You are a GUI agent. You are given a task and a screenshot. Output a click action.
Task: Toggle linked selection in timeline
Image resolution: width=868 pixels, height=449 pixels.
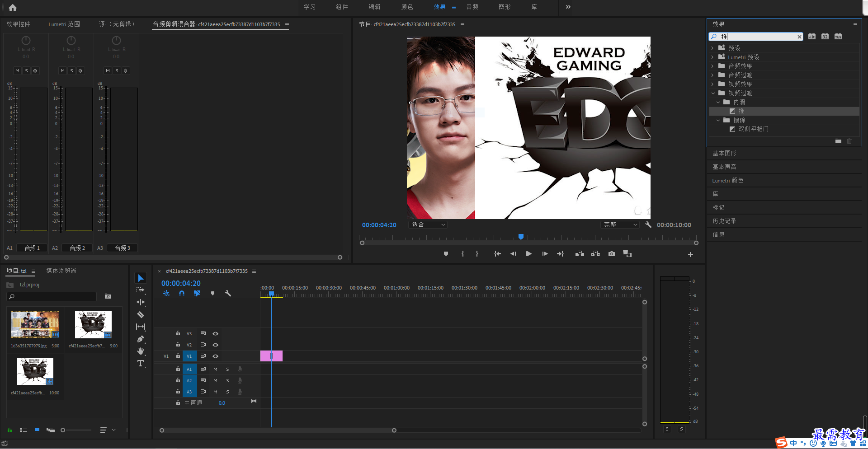pos(197,293)
